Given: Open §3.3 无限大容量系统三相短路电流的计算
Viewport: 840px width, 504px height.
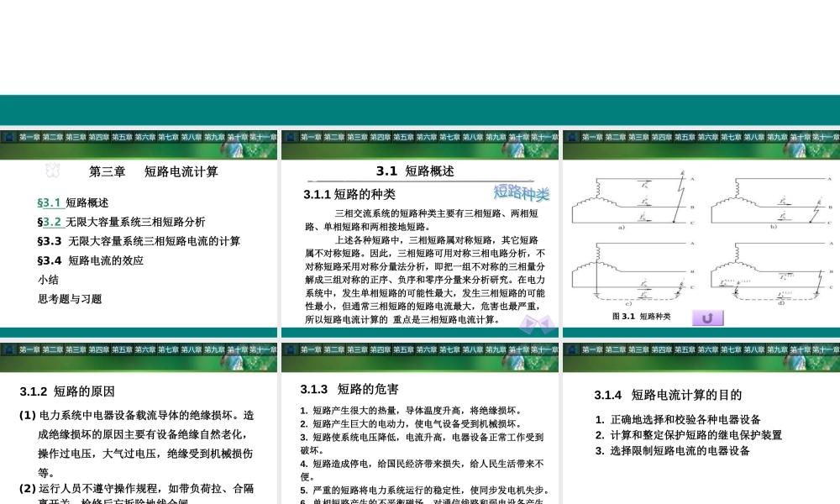Looking at the screenshot, I should (139, 242).
